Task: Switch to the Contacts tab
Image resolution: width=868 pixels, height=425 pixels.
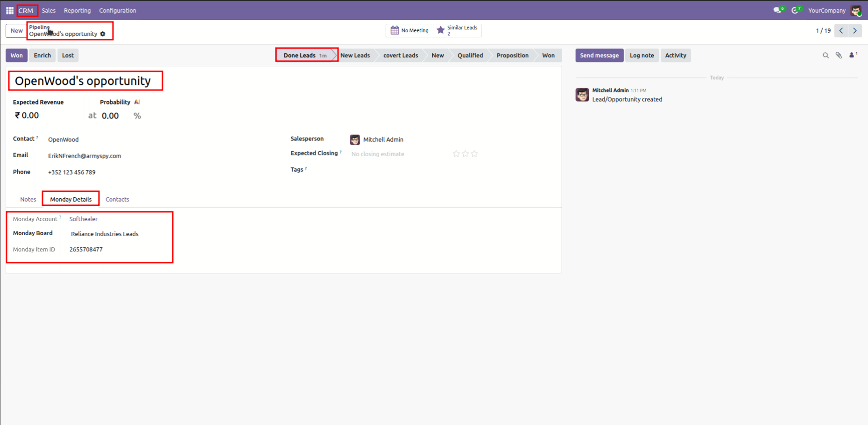Action: [117, 199]
